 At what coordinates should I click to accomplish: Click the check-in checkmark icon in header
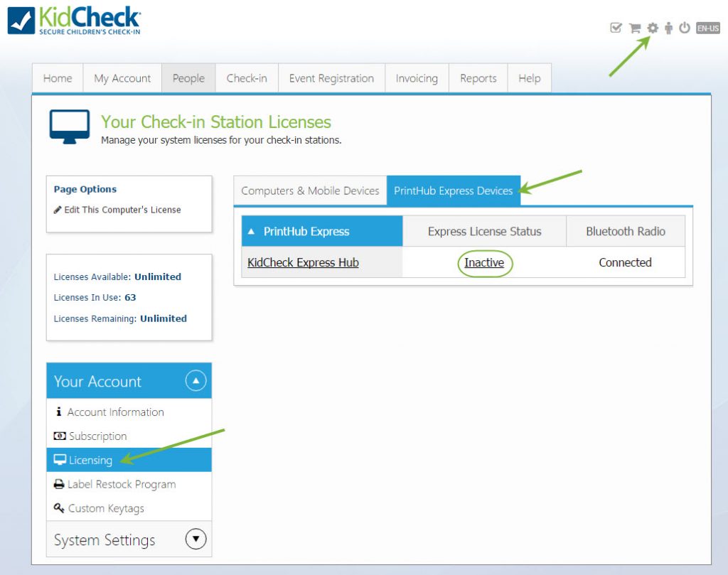(616, 28)
